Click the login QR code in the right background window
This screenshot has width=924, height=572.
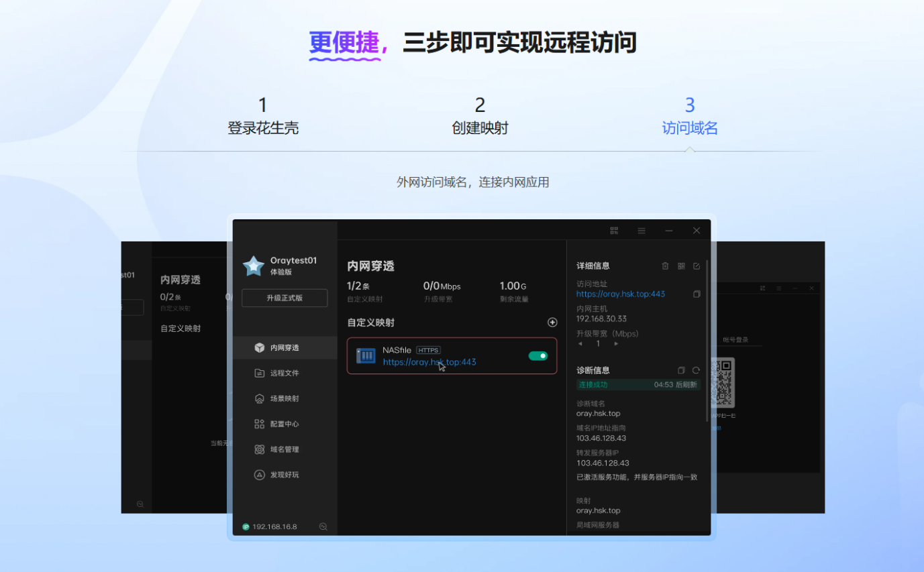coord(723,382)
